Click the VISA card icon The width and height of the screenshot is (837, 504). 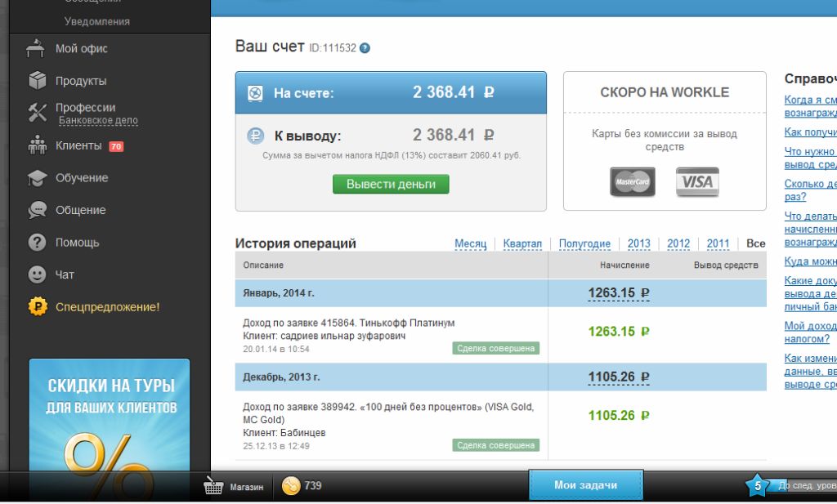point(697,182)
